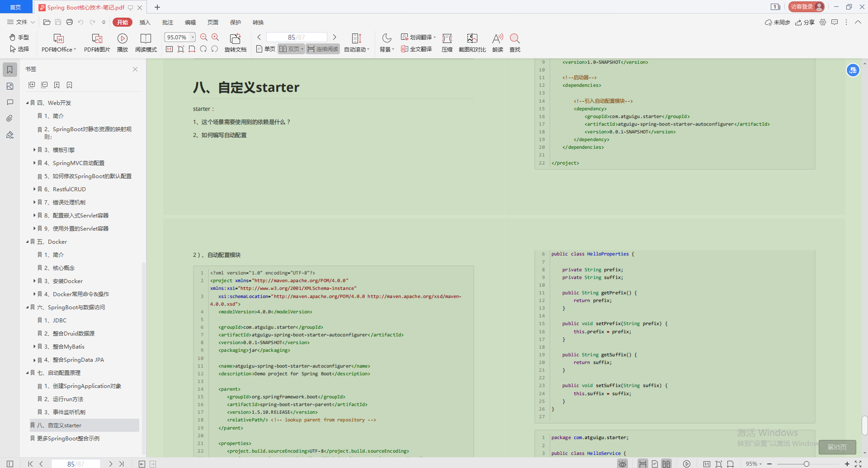Expand bookmark 3、整合MyBatis

pos(34,346)
